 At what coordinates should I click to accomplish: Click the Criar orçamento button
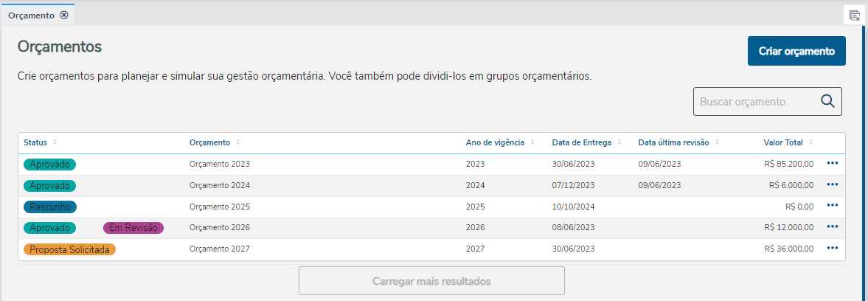click(796, 51)
